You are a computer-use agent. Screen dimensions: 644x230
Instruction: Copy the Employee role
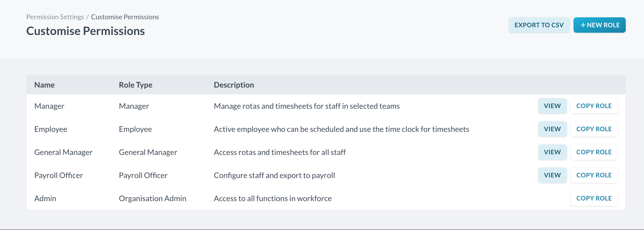[x=594, y=129]
